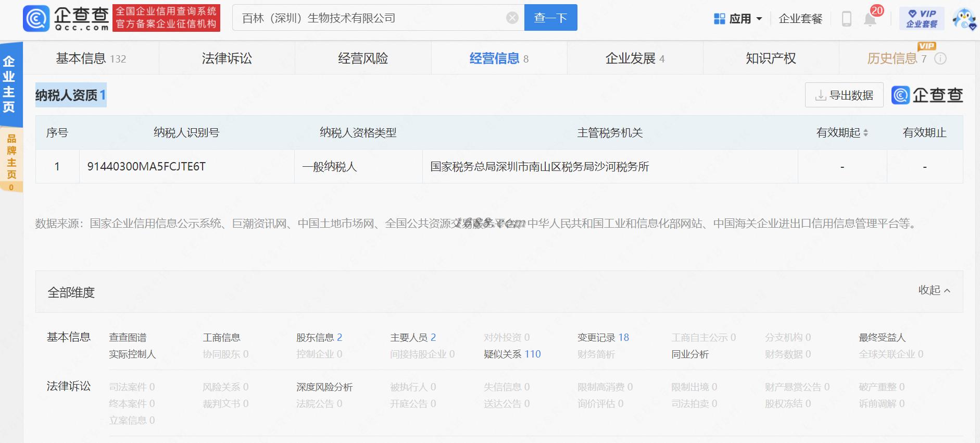Screen dimensions: 980x443
Task: Sort by 有效期起 column arrows
Action: point(865,133)
